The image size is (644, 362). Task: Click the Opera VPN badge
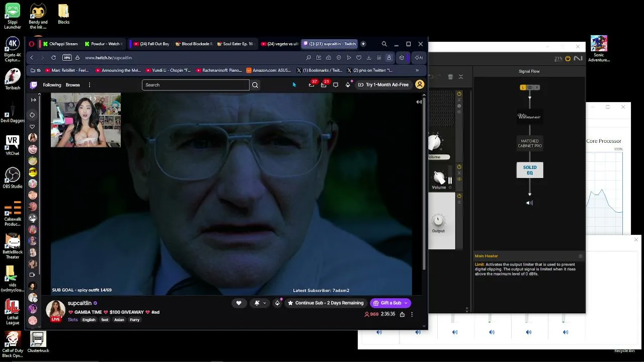pyautogui.click(x=67, y=58)
